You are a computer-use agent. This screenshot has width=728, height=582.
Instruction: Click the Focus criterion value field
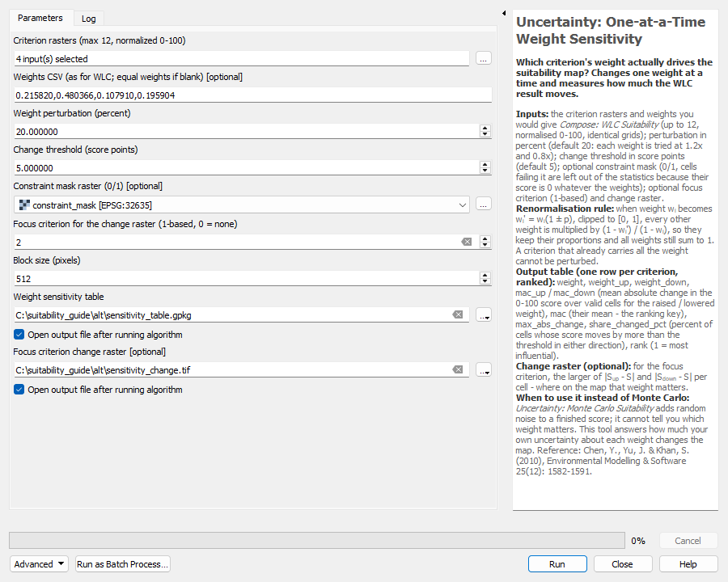(x=237, y=242)
